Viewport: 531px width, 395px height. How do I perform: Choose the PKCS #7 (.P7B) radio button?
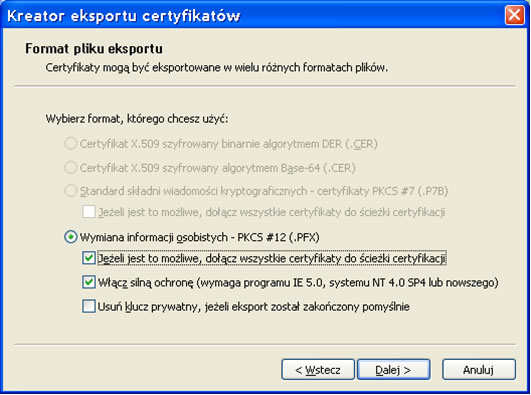(70, 191)
